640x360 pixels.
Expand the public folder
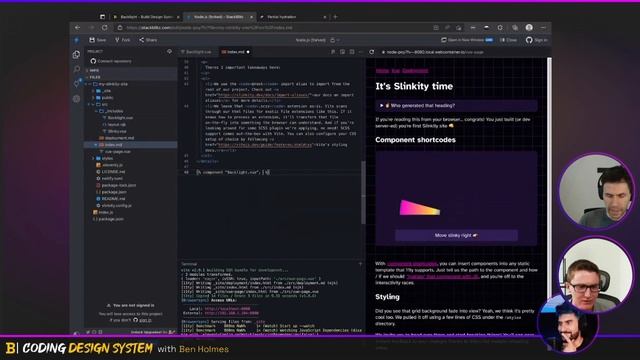point(104,98)
